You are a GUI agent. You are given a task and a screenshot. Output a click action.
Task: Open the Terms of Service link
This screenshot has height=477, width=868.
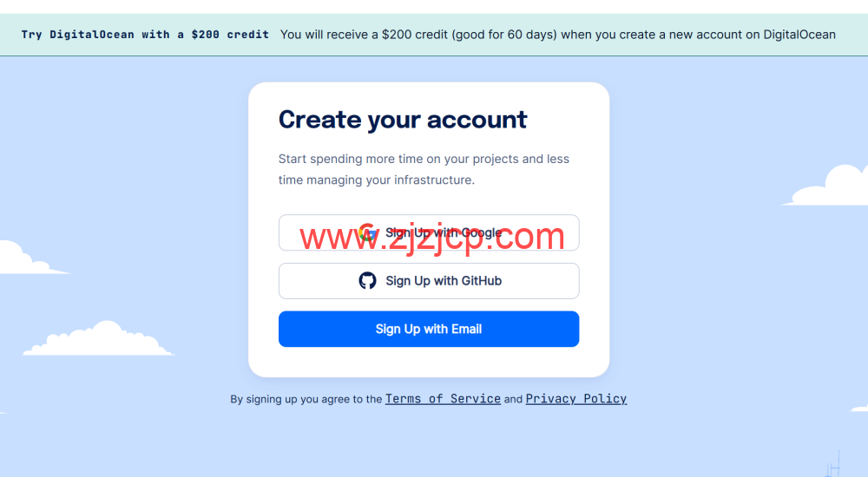pos(443,399)
